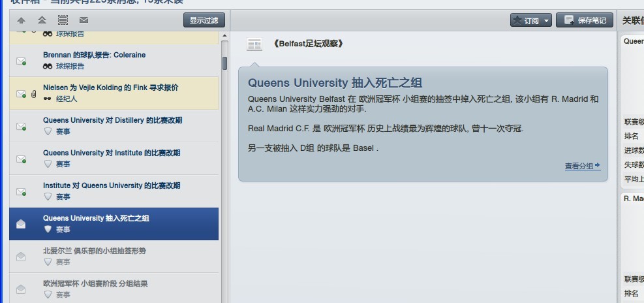Open the 订阅 dropdown arrow
Screen dimensions: 644x303
546,21
